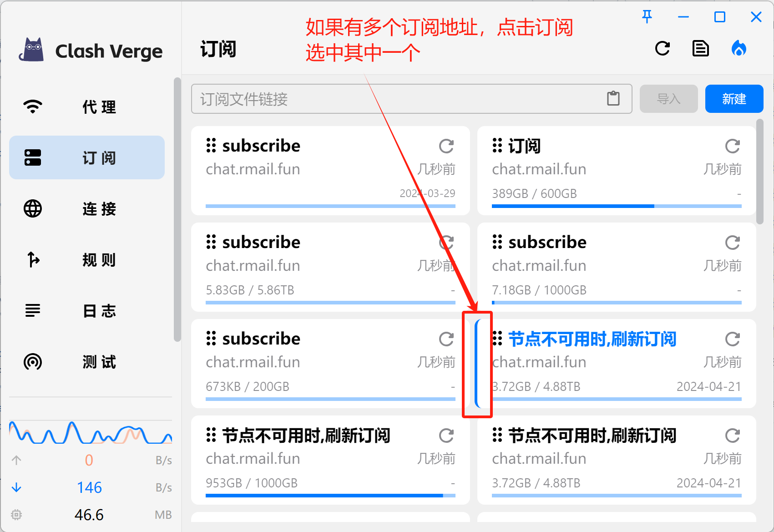
Task: Refresh the subscribe card dated 2024-03-29
Action: point(446,146)
